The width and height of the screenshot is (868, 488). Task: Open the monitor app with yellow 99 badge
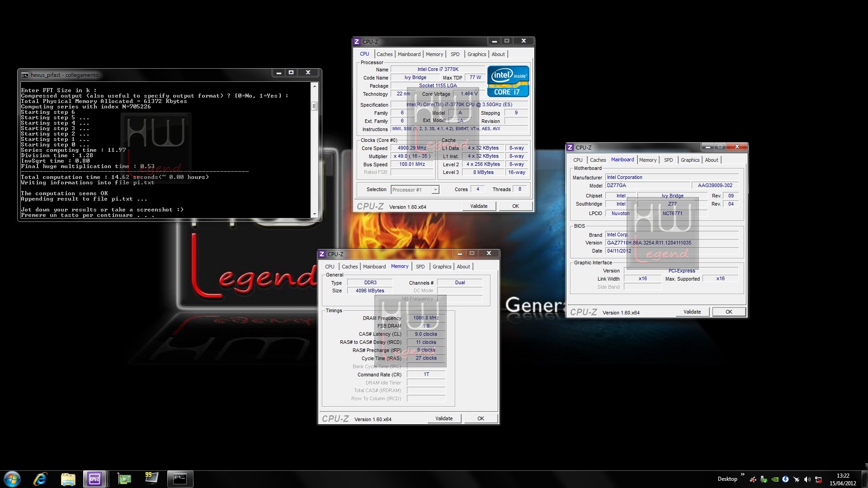point(151,478)
